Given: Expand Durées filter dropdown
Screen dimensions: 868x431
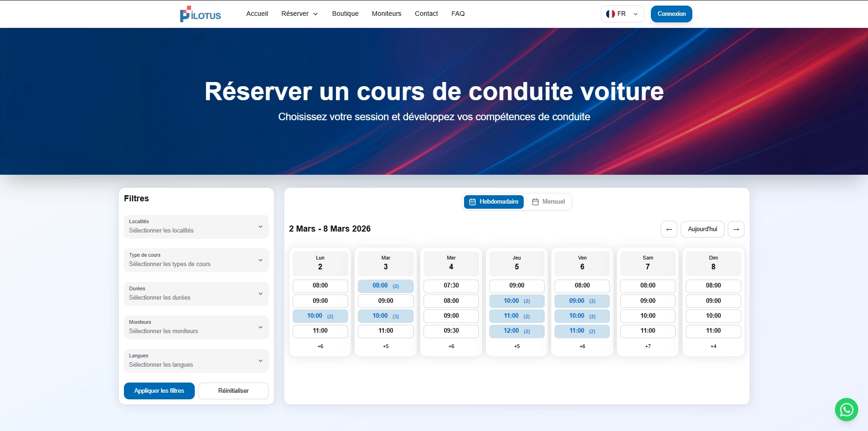Looking at the screenshot, I should [196, 294].
